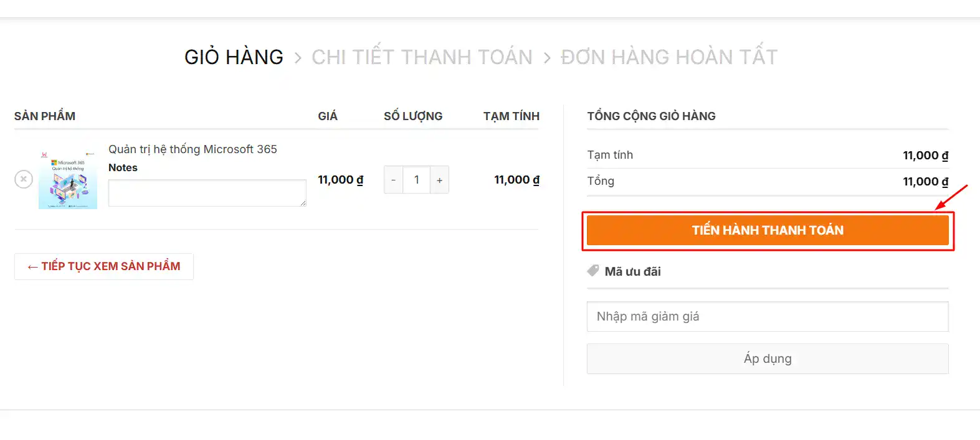The width and height of the screenshot is (980, 440).
Task: Focus the Nhập mã giảm giá field
Action: [768, 317]
